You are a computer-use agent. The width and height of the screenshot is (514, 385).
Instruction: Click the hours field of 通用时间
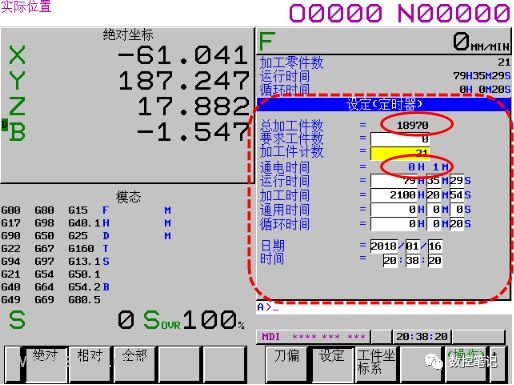[x=394, y=209]
